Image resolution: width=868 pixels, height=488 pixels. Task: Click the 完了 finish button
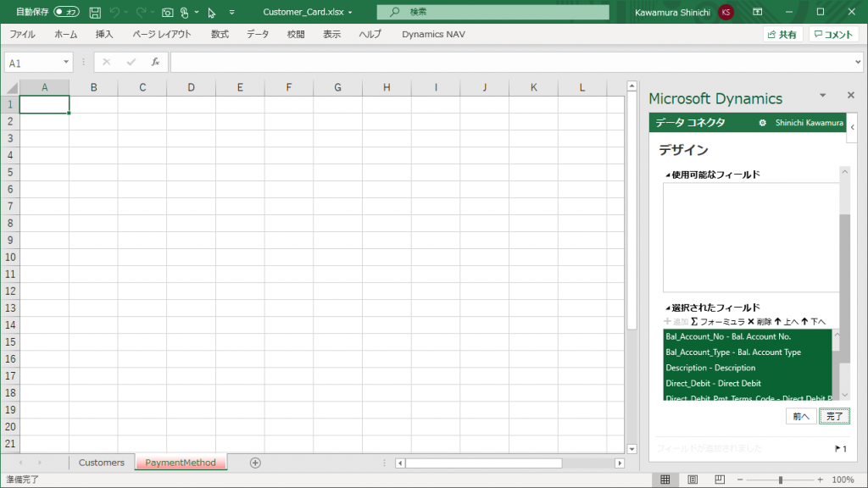point(834,416)
